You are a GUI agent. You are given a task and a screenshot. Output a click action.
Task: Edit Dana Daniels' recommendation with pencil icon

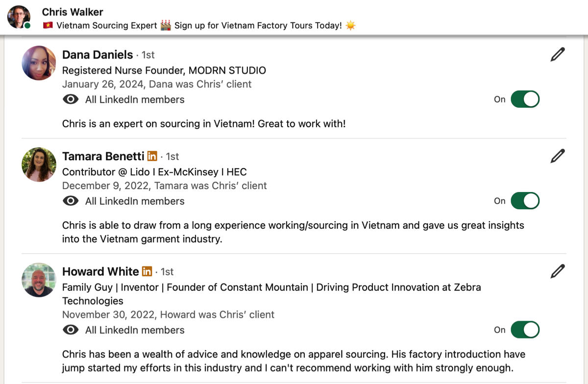point(558,54)
